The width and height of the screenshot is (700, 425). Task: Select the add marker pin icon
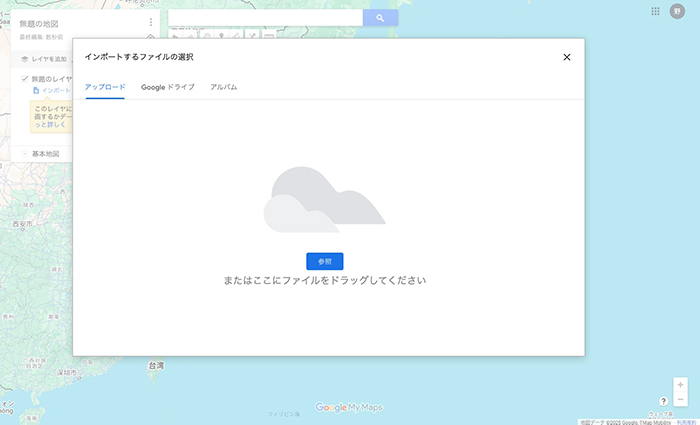[221, 35]
